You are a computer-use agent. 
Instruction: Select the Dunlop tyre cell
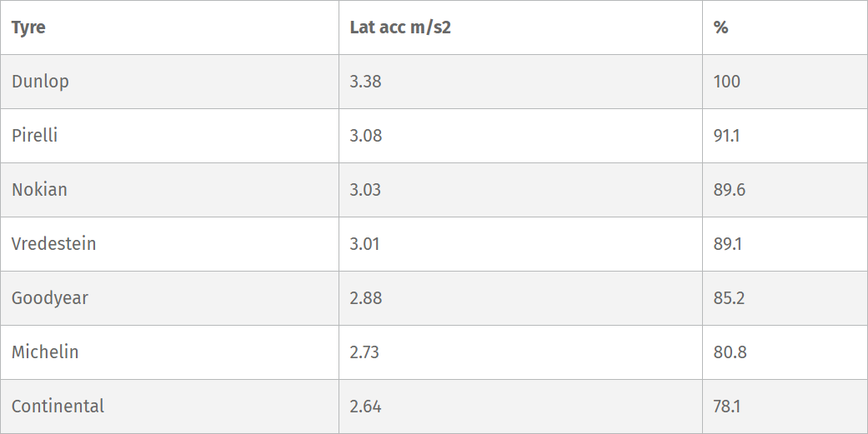(x=40, y=82)
